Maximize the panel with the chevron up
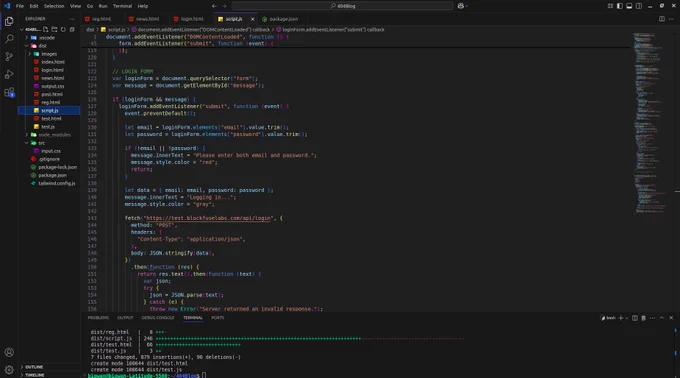The image size is (680, 378). coord(662,318)
